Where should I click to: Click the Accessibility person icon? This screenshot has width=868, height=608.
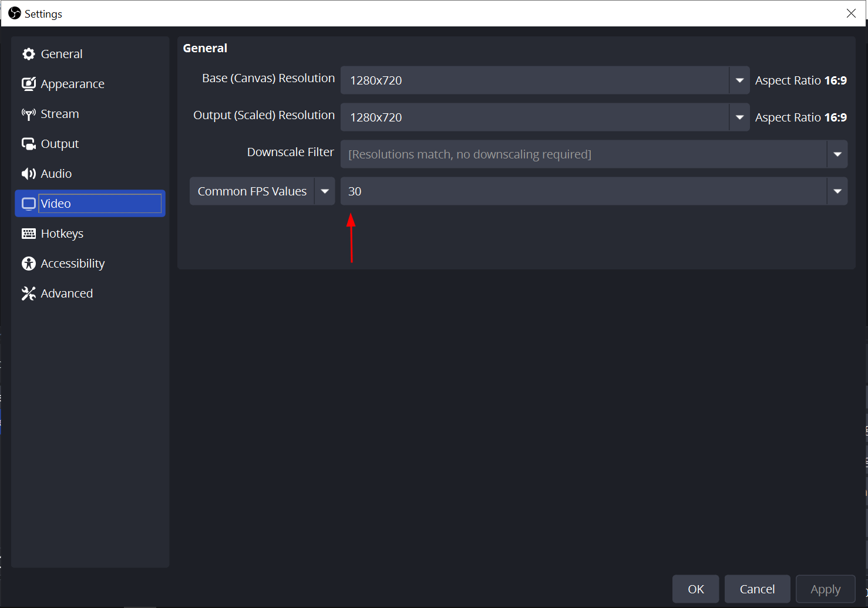tap(29, 264)
